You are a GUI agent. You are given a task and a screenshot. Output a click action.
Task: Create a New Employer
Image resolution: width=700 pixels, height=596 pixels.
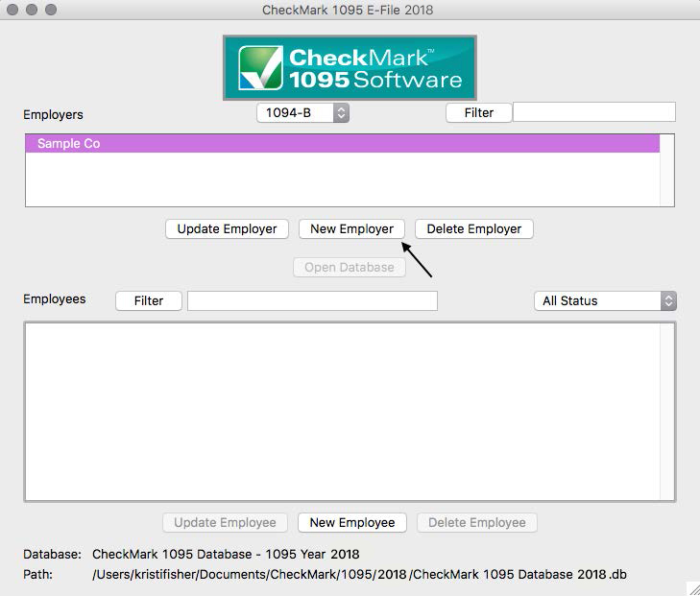pyautogui.click(x=351, y=229)
